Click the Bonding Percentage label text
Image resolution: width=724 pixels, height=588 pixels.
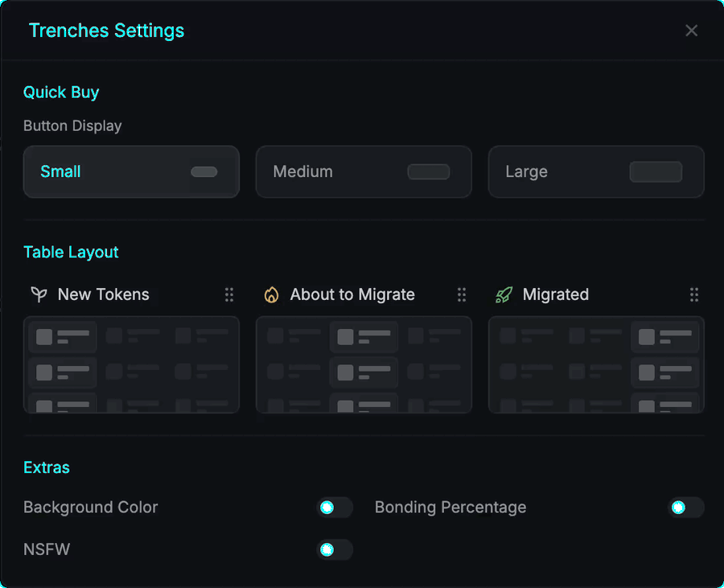[x=450, y=508]
